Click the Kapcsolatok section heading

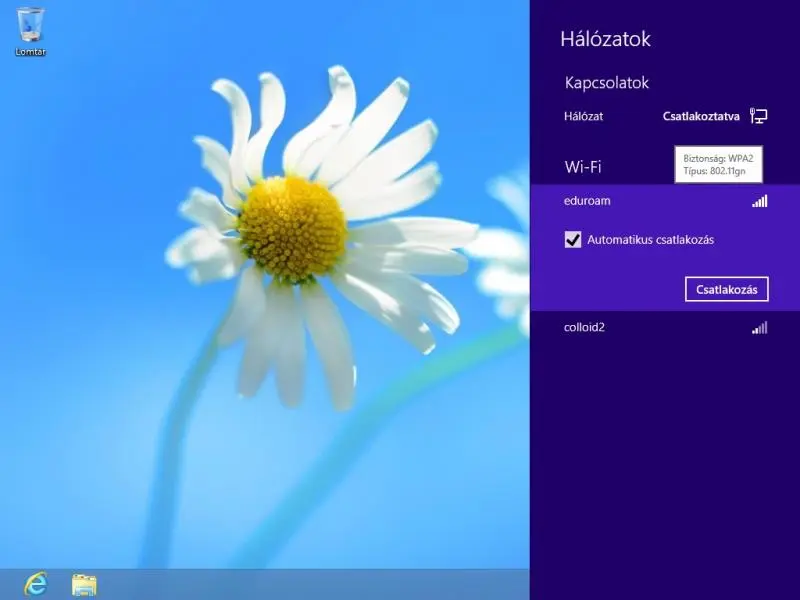(607, 83)
